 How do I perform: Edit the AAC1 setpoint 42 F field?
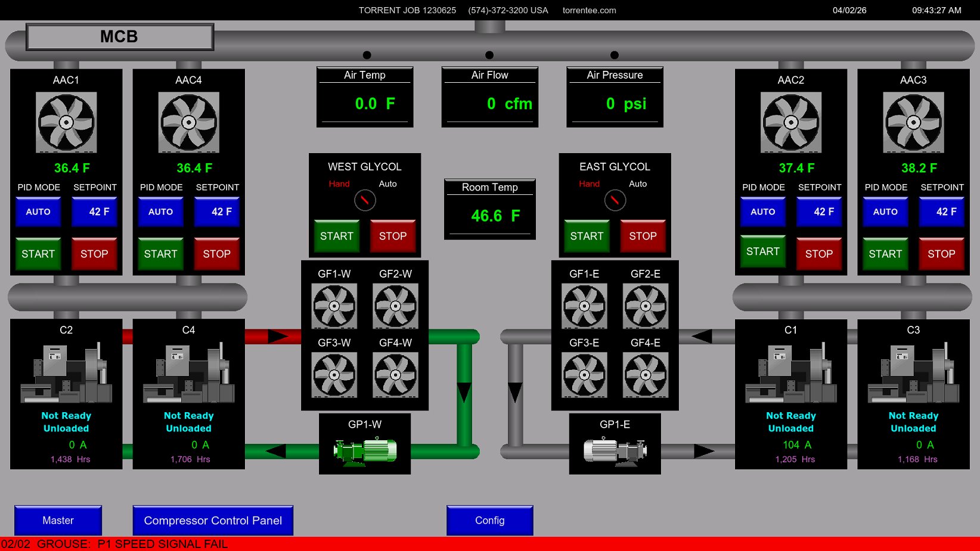94,211
